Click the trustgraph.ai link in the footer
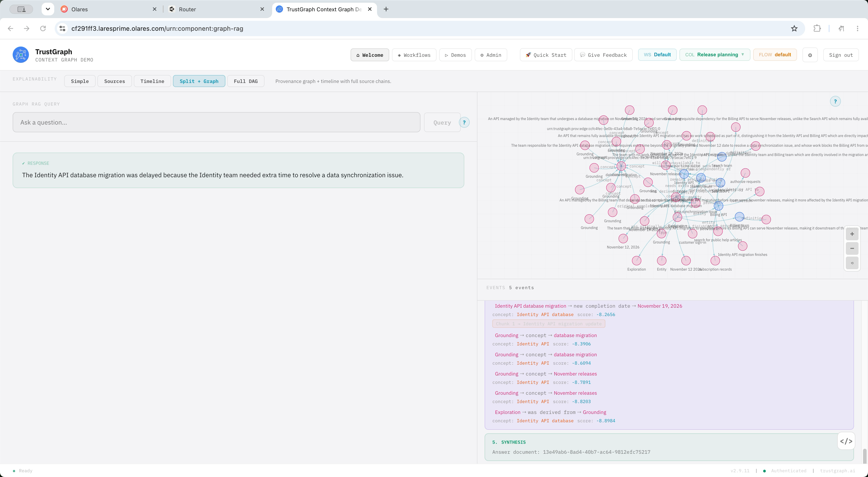Image resolution: width=868 pixels, height=477 pixels. tap(837, 471)
